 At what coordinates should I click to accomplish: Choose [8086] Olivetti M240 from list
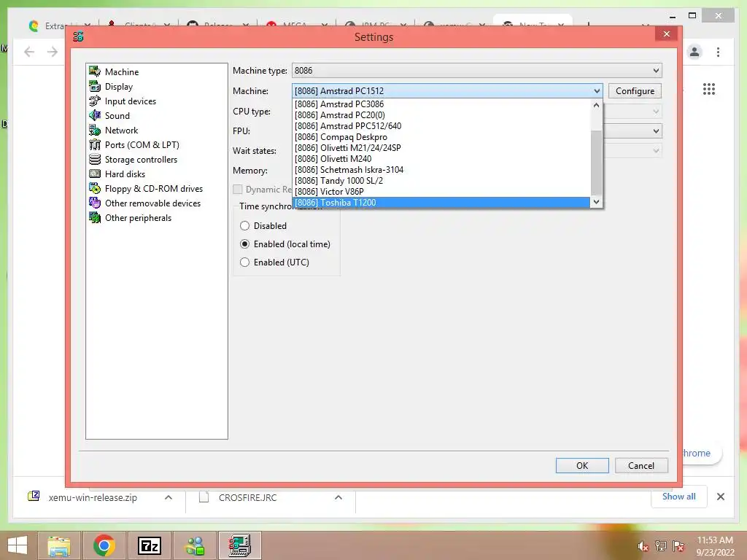441,158
